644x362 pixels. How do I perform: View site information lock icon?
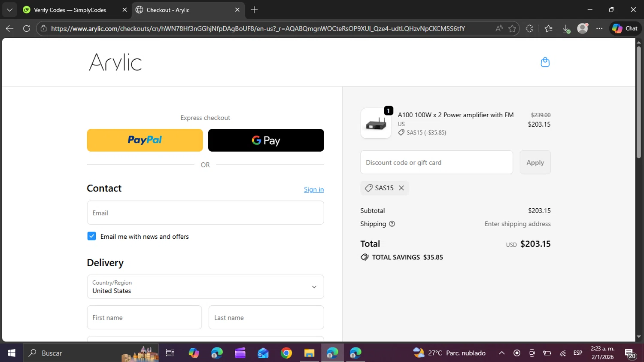click(43, 28)
